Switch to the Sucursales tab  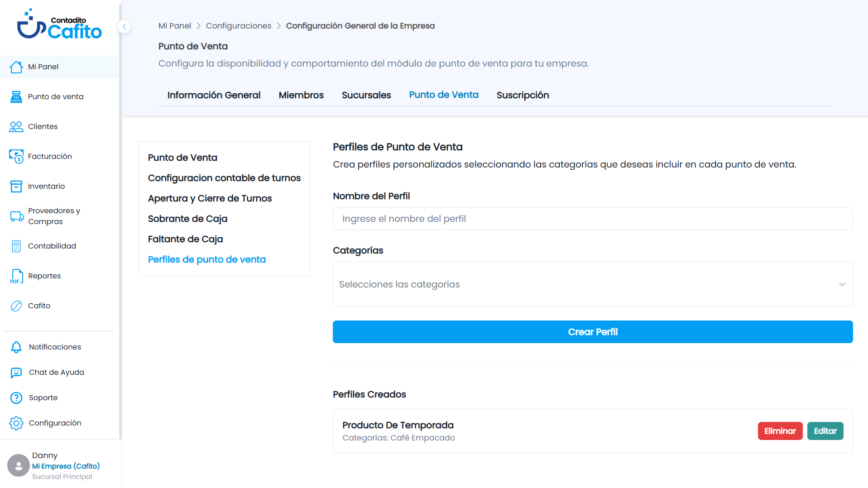tap(366, 95)
